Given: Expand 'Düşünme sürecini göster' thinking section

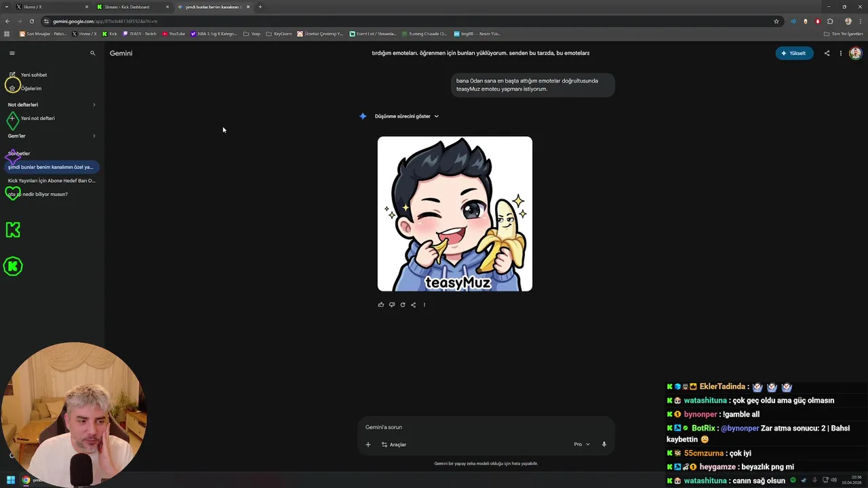Looking at the screenshot, I should pos(407,116).
